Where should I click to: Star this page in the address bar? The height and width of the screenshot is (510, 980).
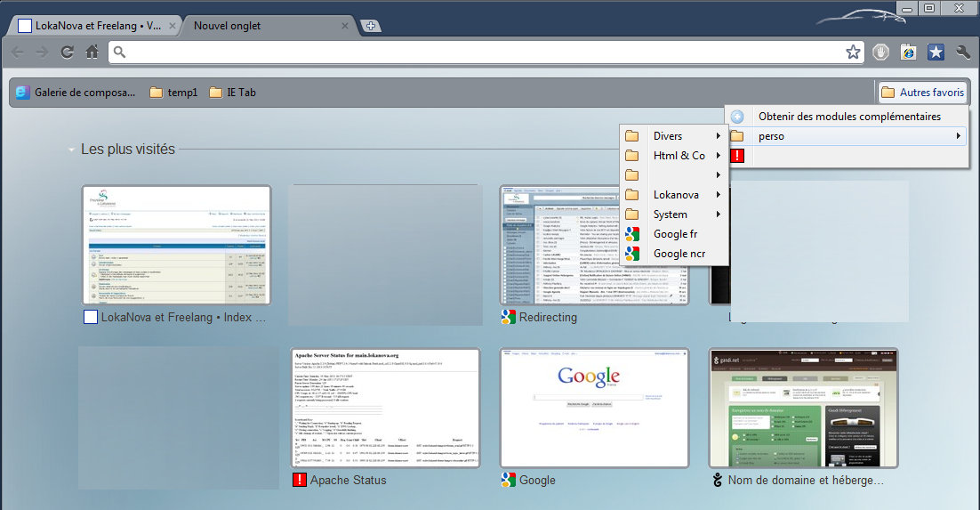coord(853,53)
